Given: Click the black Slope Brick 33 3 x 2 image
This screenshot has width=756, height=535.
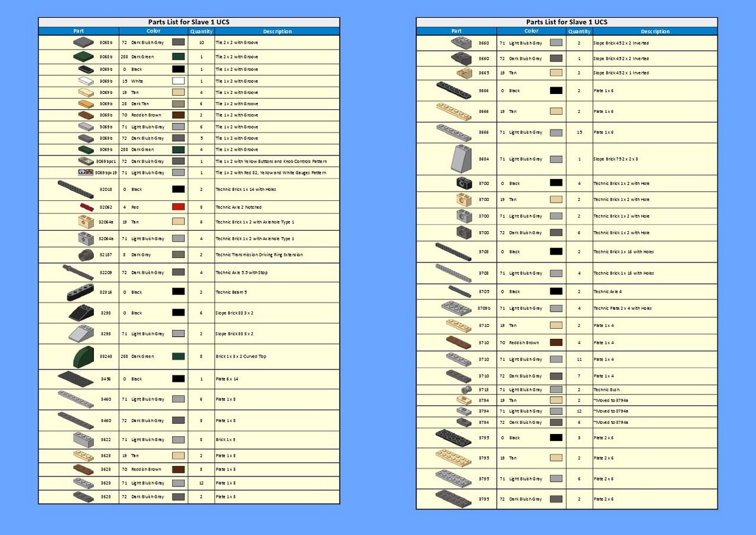Looking at the screenshot, I should (x=82, y=313).
